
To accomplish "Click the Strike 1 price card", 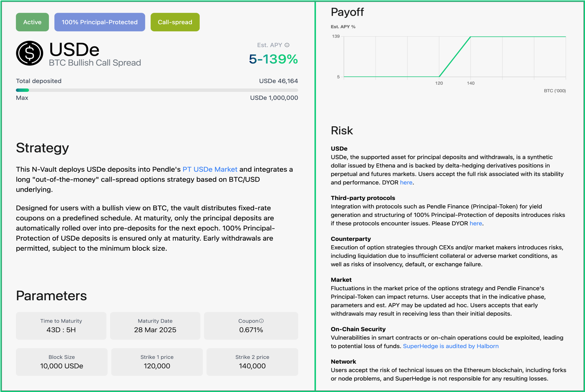I will tap(157, 362).
